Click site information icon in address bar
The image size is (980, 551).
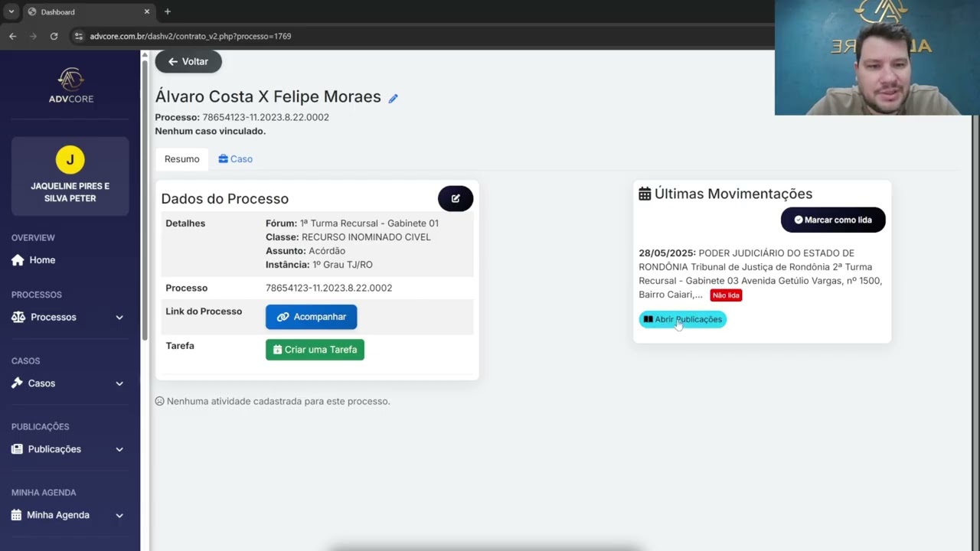point(78,36)
